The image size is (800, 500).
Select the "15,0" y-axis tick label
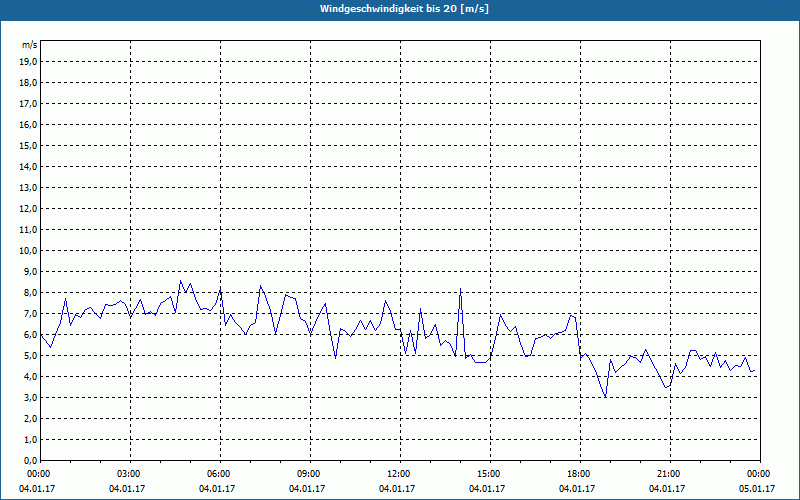28,145
